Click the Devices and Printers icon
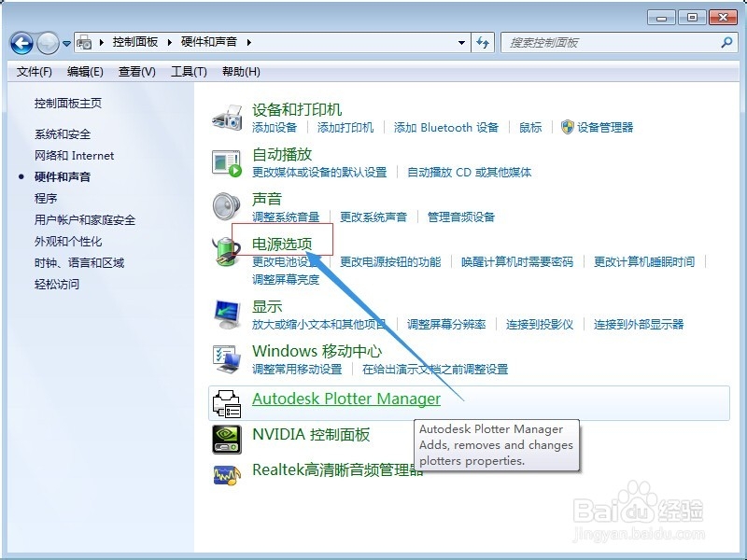The width and height of the screenshot is (747, 560). [227, 118]
